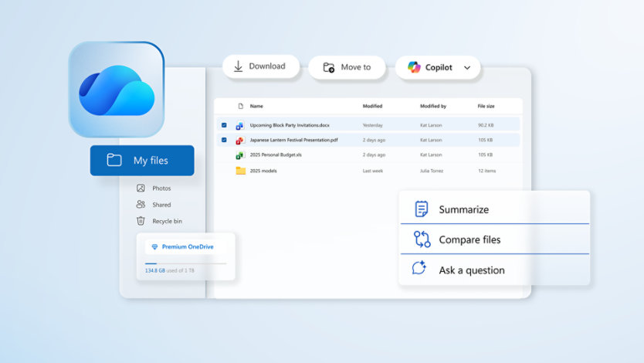The image size is (644, 363).
Task: Open the Copilot button menu
Action: click(x=438, y=67)
